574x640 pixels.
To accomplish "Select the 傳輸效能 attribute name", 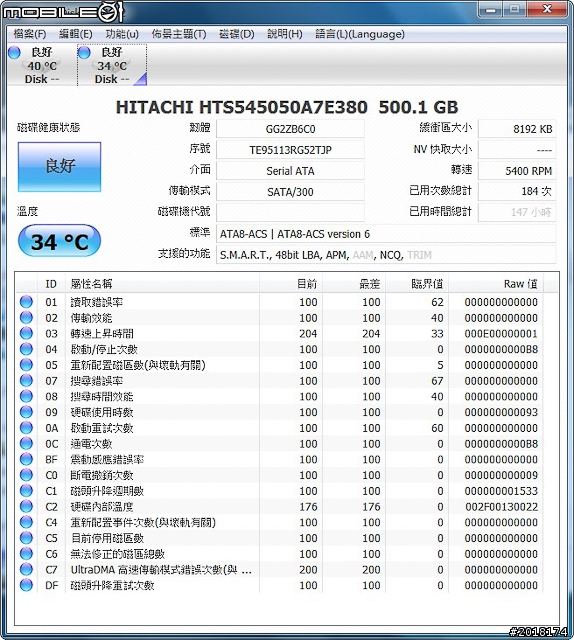I will tap(91, 318).
